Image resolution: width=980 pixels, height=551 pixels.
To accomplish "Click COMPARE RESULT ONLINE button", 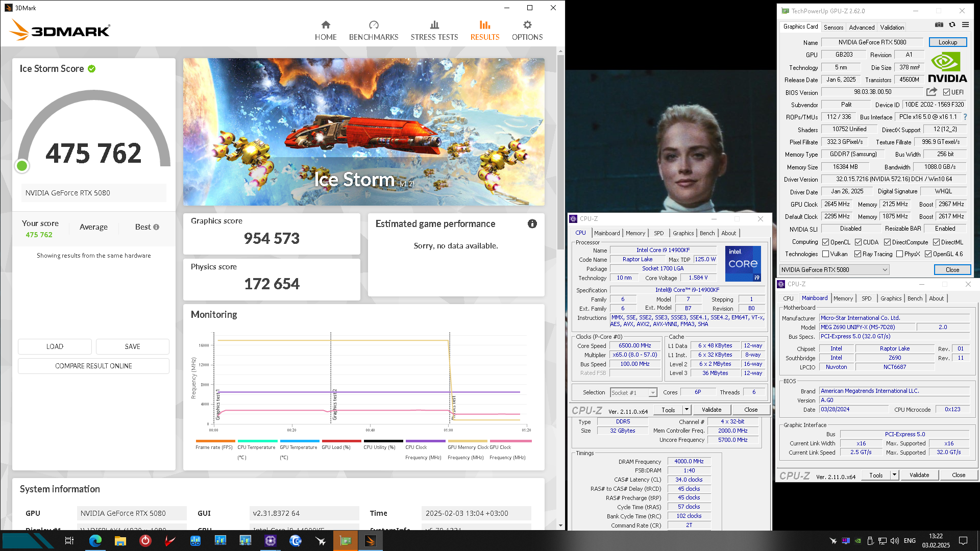I will 93,366.
